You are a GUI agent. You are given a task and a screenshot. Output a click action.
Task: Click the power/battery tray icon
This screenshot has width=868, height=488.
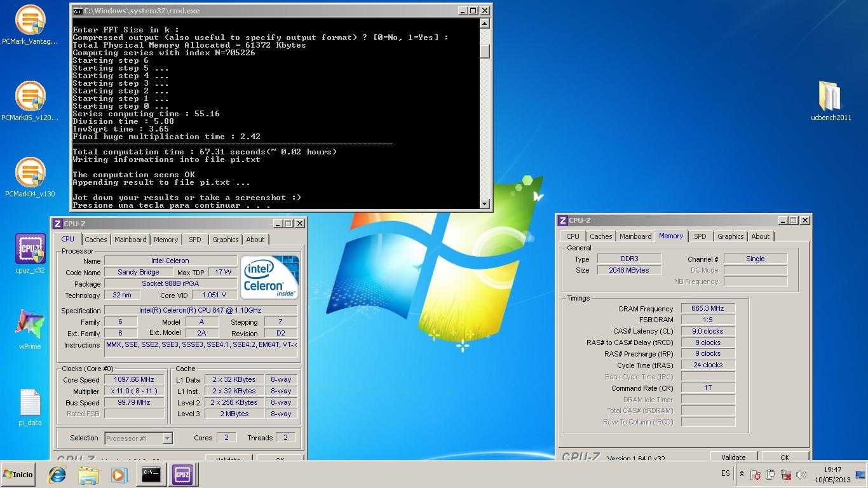pos(771,475)
